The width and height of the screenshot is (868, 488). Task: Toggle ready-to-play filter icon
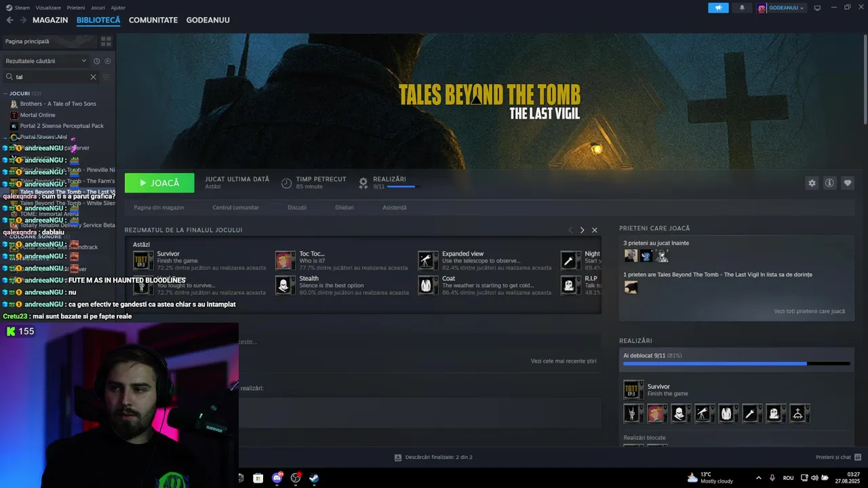pos(107,61)
